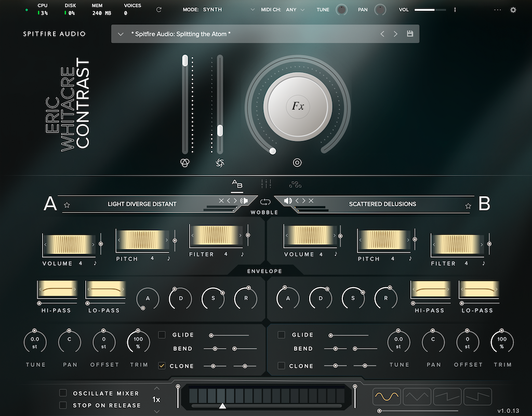Next wobble shape for layer B VOLUME
The image size is (532, 416).
(x=335, y=235)
